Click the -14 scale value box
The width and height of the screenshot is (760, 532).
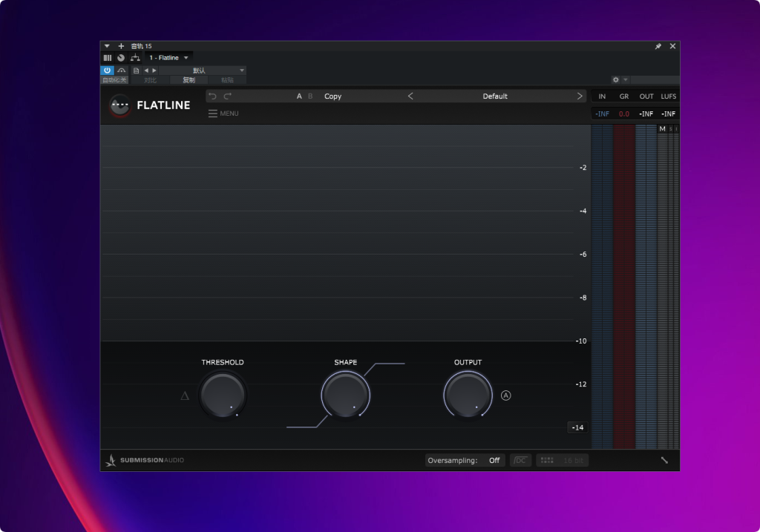(x=577, y=427)
